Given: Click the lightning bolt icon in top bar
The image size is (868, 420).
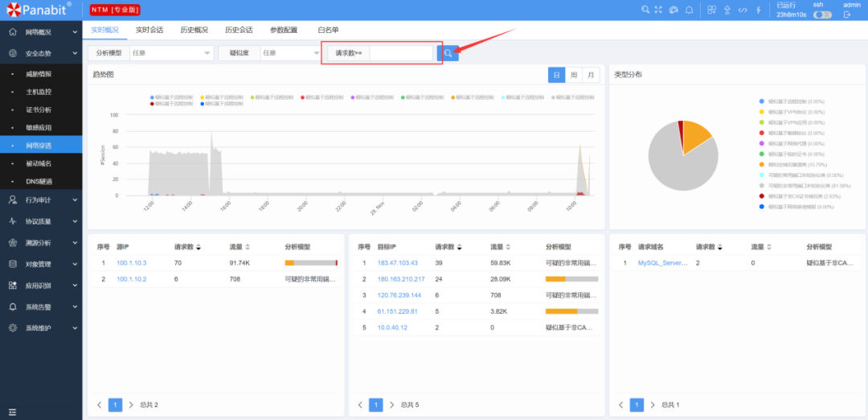Looking at the screenshot, I should point(758,10).
